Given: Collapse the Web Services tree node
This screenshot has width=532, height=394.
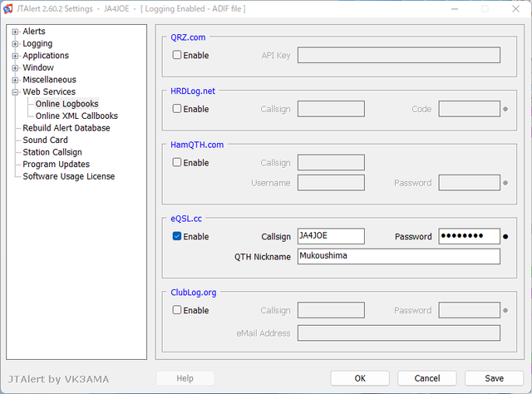Looking at the screenshot, I should tap(15, 92).
